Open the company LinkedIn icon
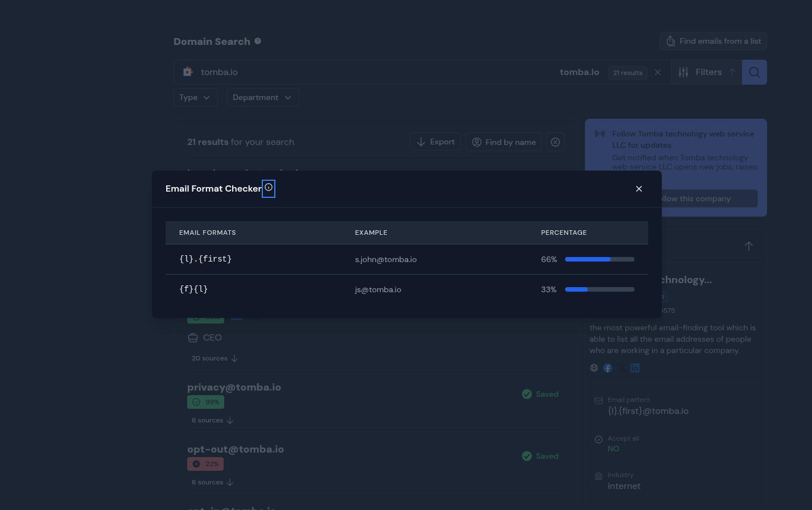 point(635,368)
